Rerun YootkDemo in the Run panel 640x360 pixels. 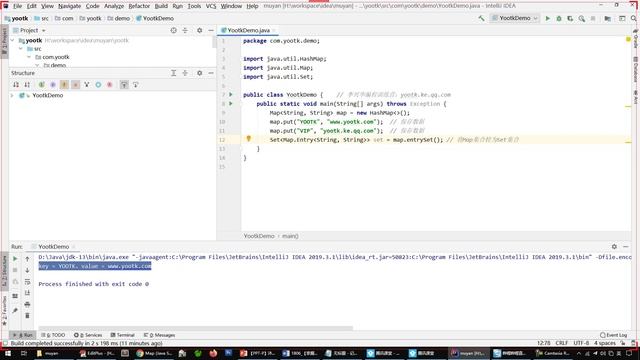coord(15,259)
